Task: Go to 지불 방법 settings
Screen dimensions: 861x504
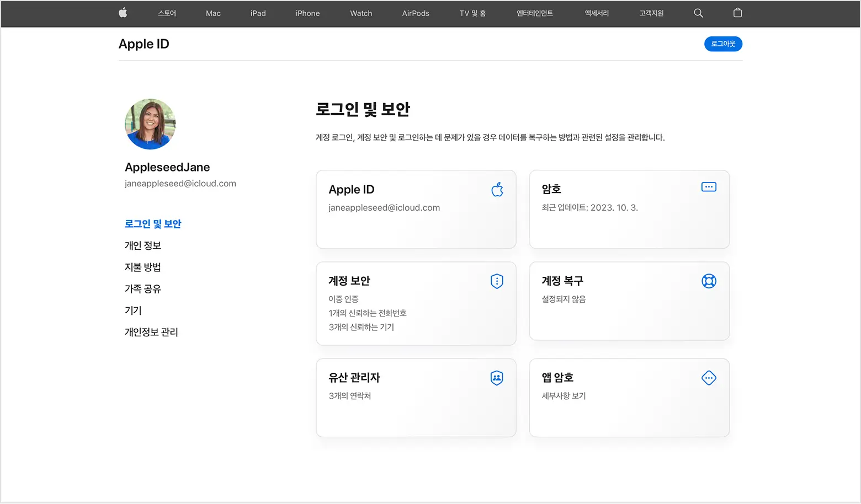Action: tap(143, 267)
